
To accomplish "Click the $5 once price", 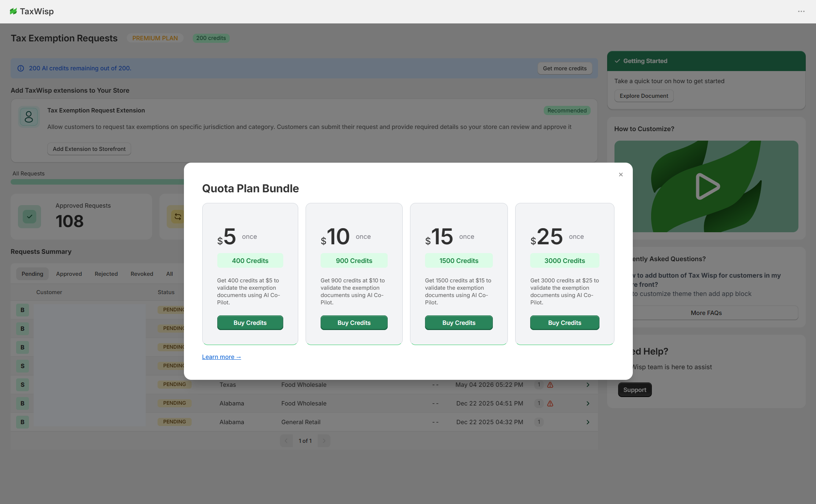I will 237,237.
